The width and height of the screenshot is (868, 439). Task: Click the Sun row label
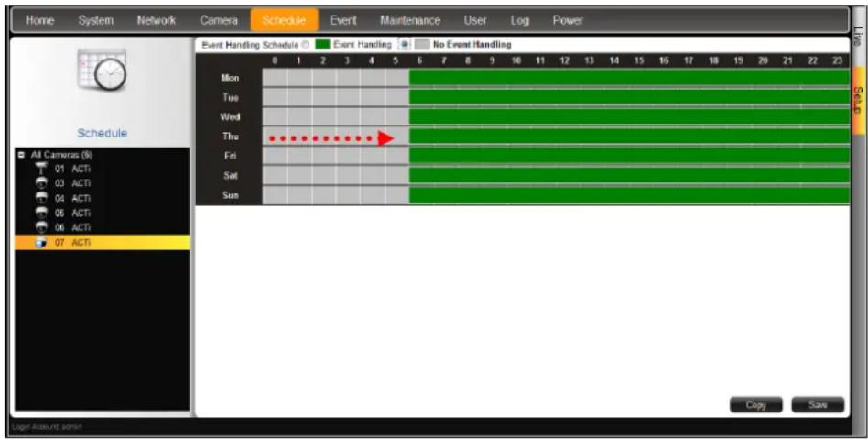point(231,195)
